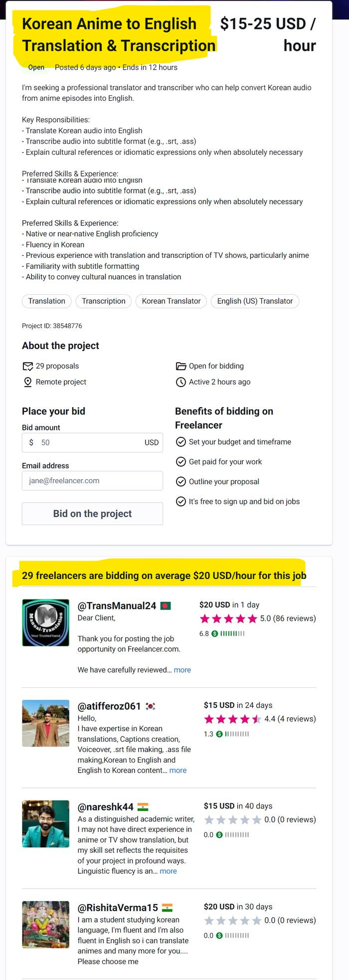349x980 pixels.
Task: Click the Bid amount input field
Action: coord(92,443)
